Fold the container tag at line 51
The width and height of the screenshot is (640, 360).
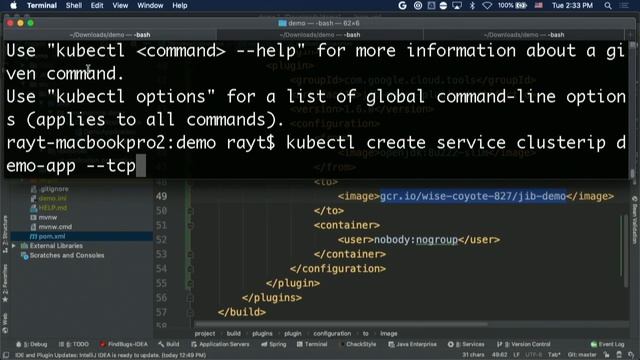tap(190, 225)
